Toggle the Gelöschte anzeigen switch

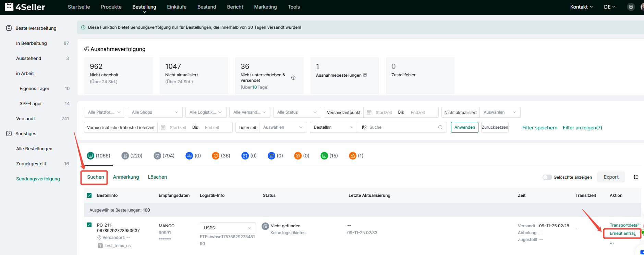(x=547, y=177)
